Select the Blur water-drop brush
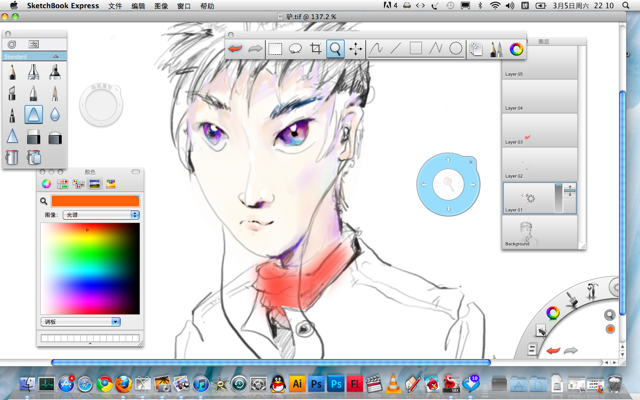The image size is (640, 400). tap(55, 115)
